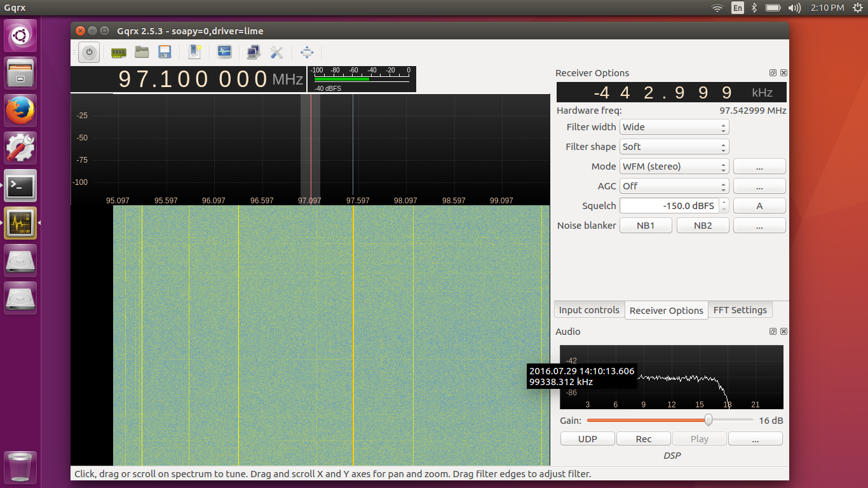This screenshot has width=868, height=488.
Task: Open the bookmarks icon in toolbar
Action: tap(194, 52)
